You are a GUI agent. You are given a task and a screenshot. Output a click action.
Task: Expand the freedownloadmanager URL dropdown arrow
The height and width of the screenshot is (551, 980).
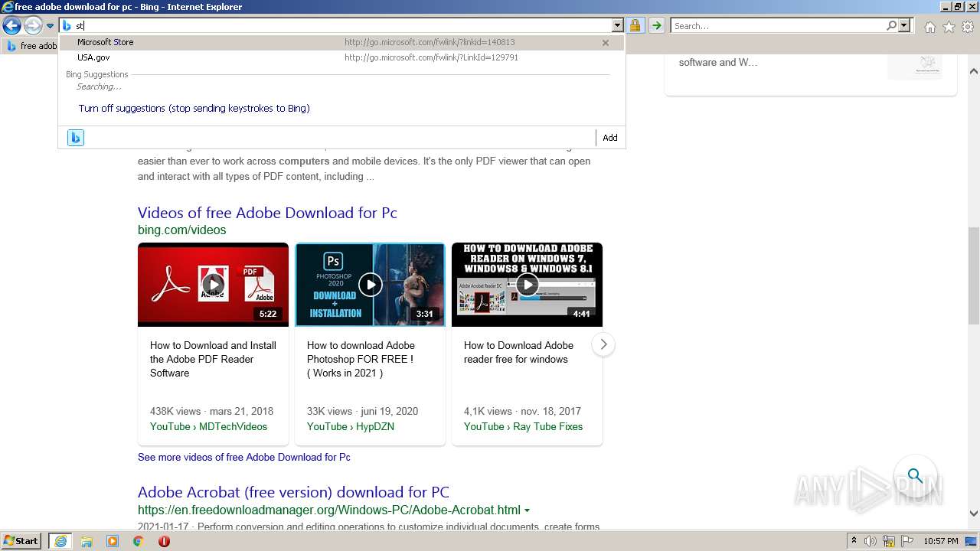point(527,510)
